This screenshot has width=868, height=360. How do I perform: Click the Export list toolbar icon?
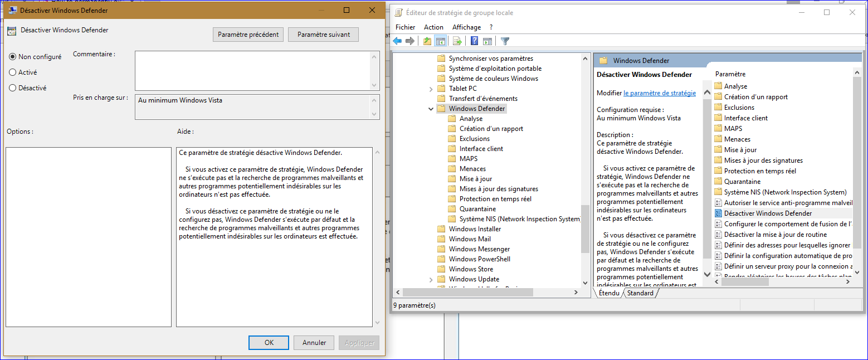457,41
